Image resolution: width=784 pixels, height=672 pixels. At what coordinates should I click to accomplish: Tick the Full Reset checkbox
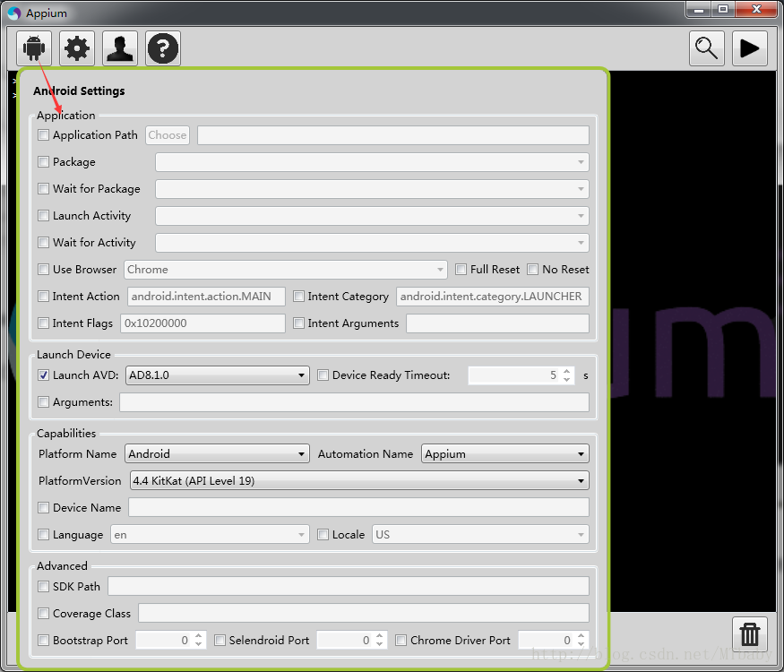(x=461, y=270)
